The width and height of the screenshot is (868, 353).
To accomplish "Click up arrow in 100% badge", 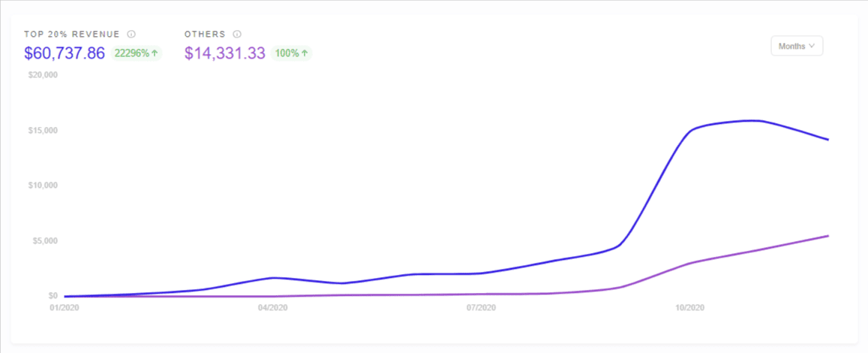I will (x=304, y=53).
